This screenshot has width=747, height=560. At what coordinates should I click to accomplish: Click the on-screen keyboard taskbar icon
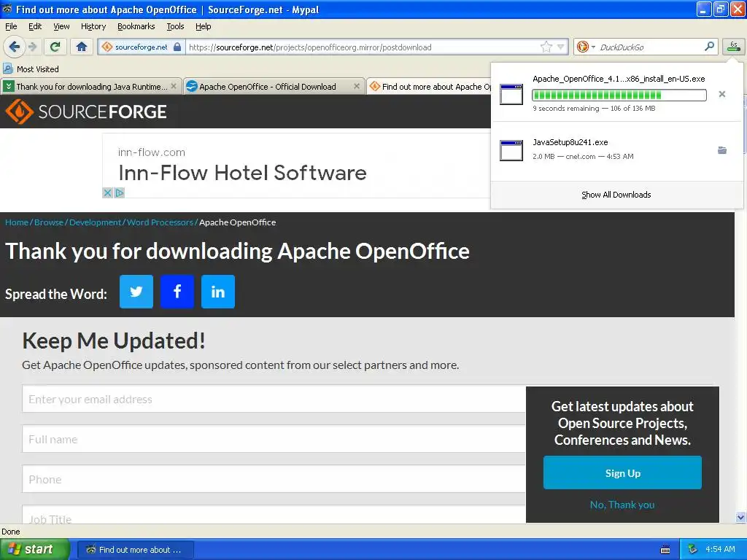click(665, 550)
